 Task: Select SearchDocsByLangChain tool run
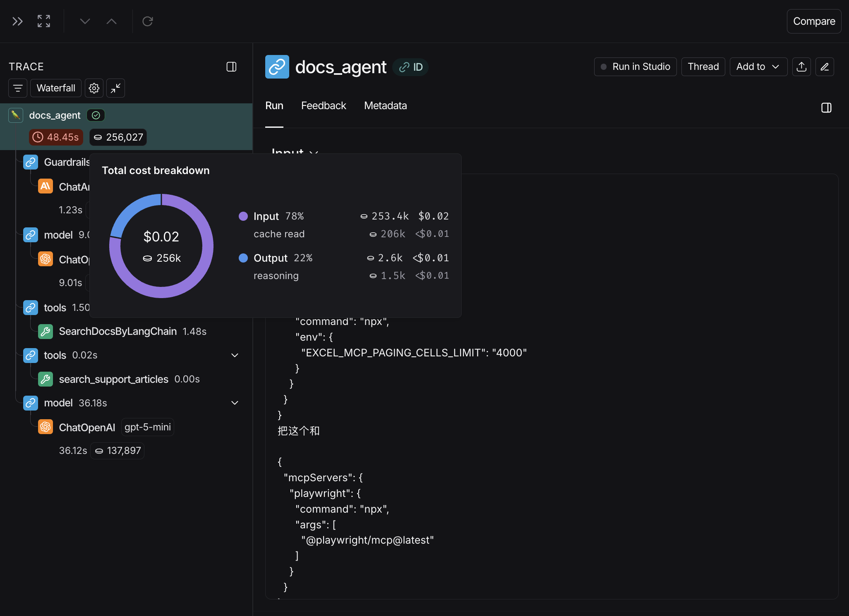coord(118,332)
